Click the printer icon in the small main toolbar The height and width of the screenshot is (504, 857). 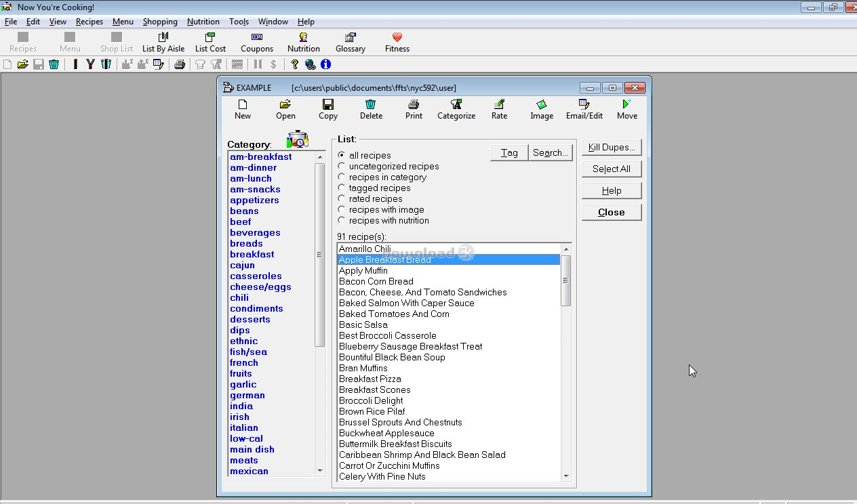point(180,64)
